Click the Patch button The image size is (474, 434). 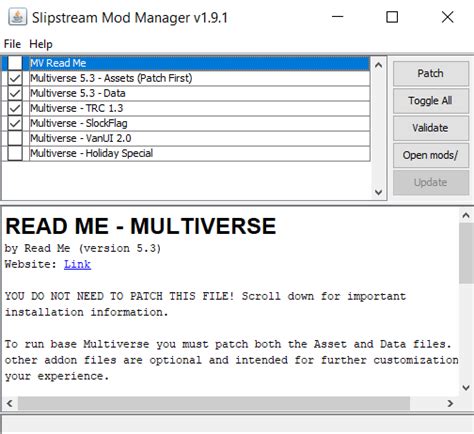(431, 73)
